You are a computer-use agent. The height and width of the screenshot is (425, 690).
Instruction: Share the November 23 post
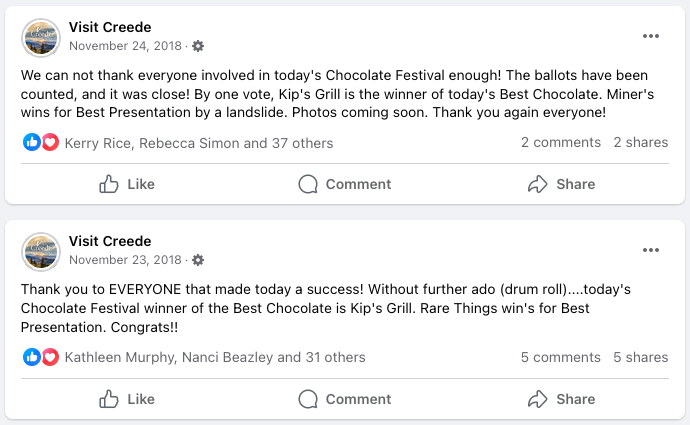click(562, 399)
